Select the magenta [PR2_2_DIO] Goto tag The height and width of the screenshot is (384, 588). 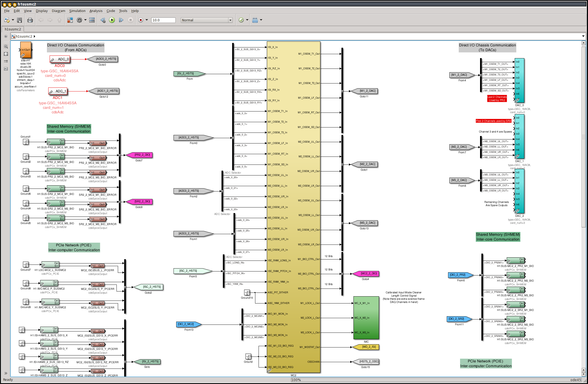[x=139, y=155]
